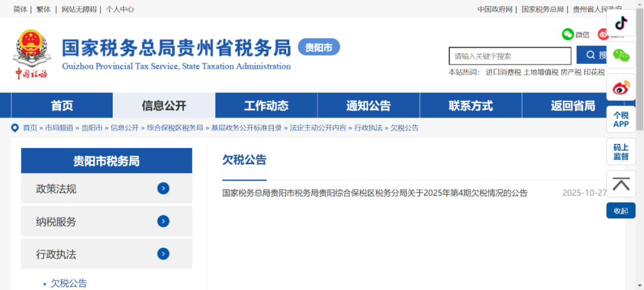Click the back-to-top arrow icon
The height and width of the screenshot is (290, 644).
click(621, 184)
